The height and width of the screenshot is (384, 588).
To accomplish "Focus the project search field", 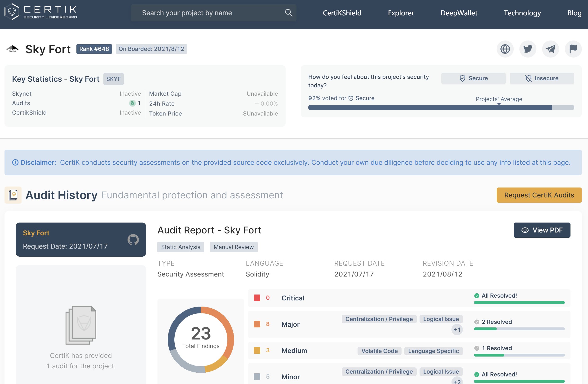I will pyautogui.click(x=213, y=13).
